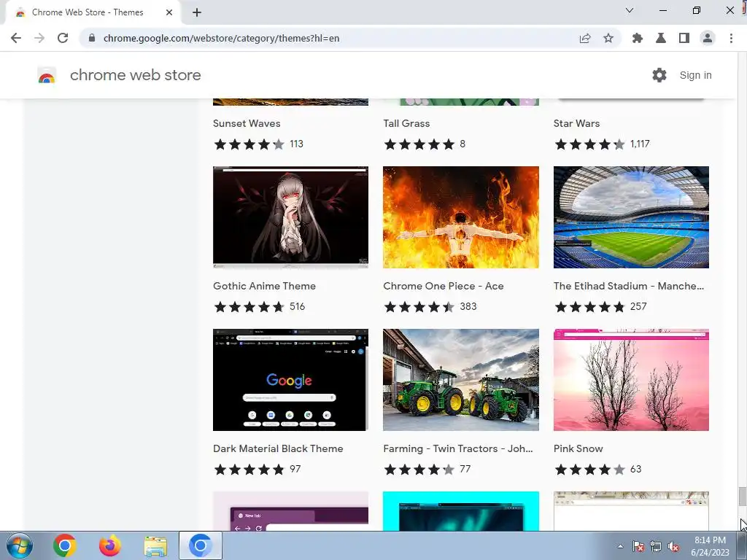
Task: Bookmark this tab with the star icon
Action: point(608,38)
